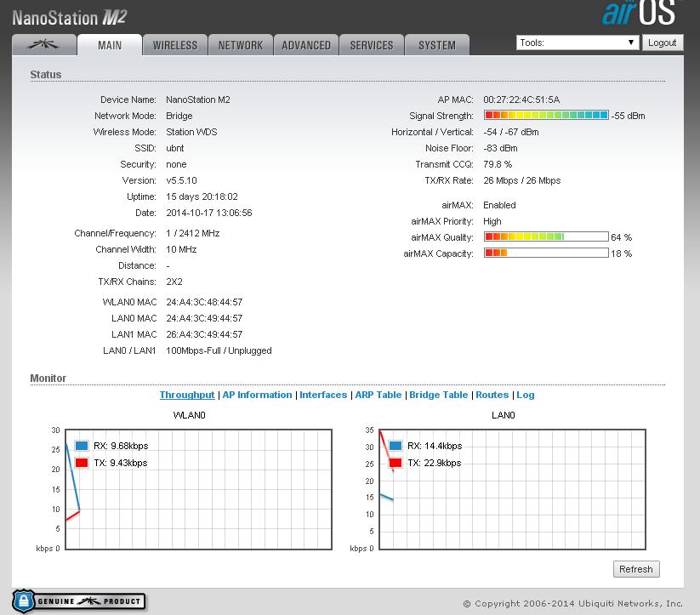Click the WLAN0 TX: 9.43kbps legend text

click(x=121, y=463)
